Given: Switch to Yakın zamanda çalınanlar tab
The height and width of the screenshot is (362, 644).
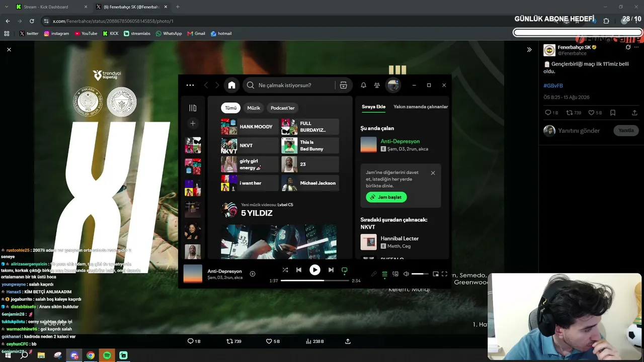Looking at the screenshot, I should coord(421,107).
